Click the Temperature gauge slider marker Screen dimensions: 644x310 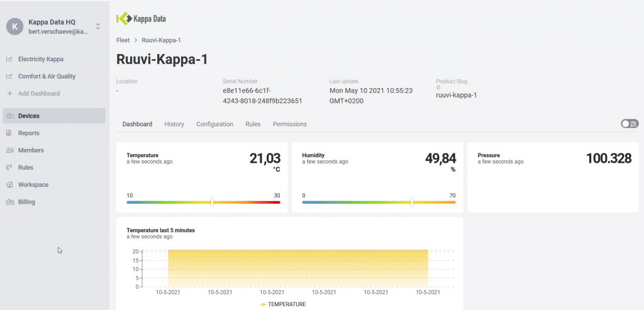(212, 202)
